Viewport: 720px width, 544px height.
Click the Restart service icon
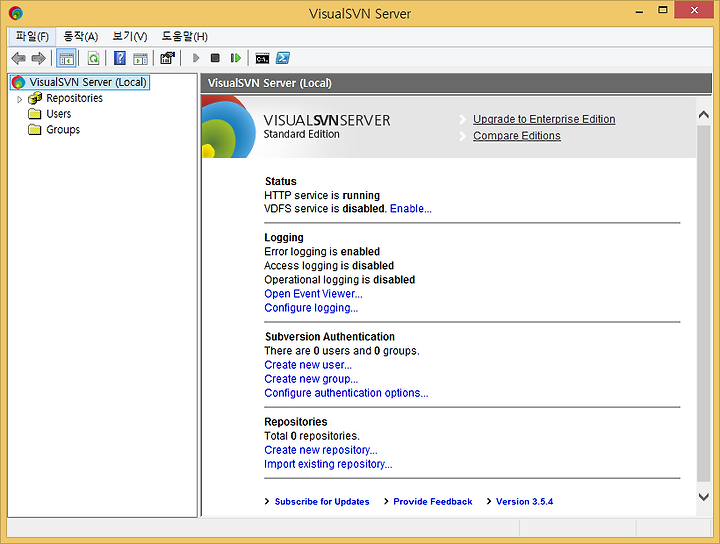(x=236, y=58)
